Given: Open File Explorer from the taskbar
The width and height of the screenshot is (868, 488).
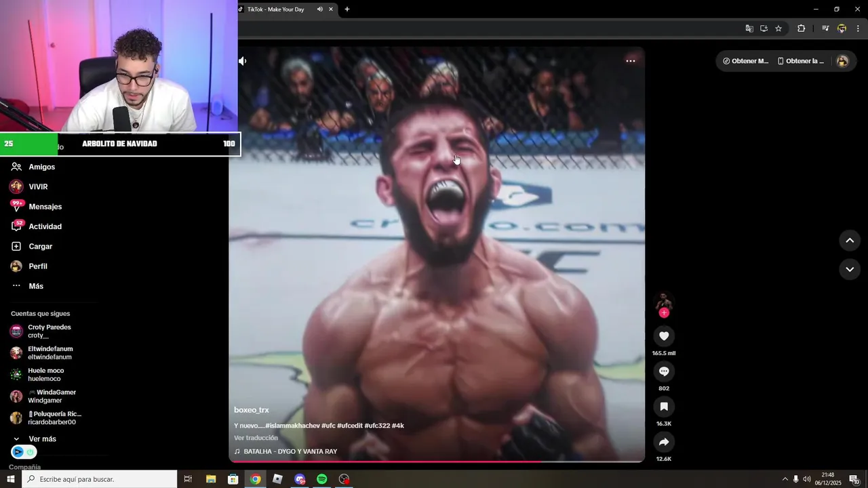Looking at the screenshot, I should [211, 479].
